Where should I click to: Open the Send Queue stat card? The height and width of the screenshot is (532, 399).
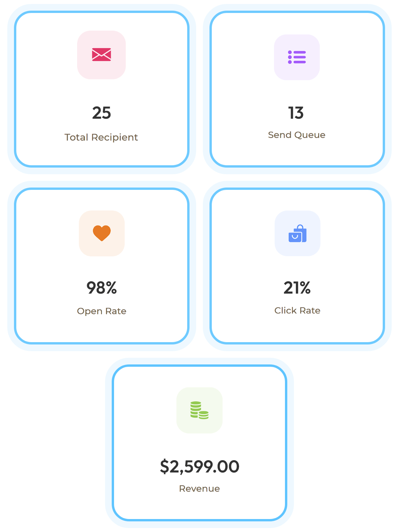(x=297, y=90)
